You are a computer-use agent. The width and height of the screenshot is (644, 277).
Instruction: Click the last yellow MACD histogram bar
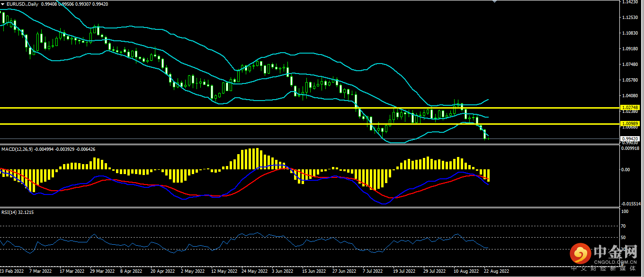click(488, 175)
